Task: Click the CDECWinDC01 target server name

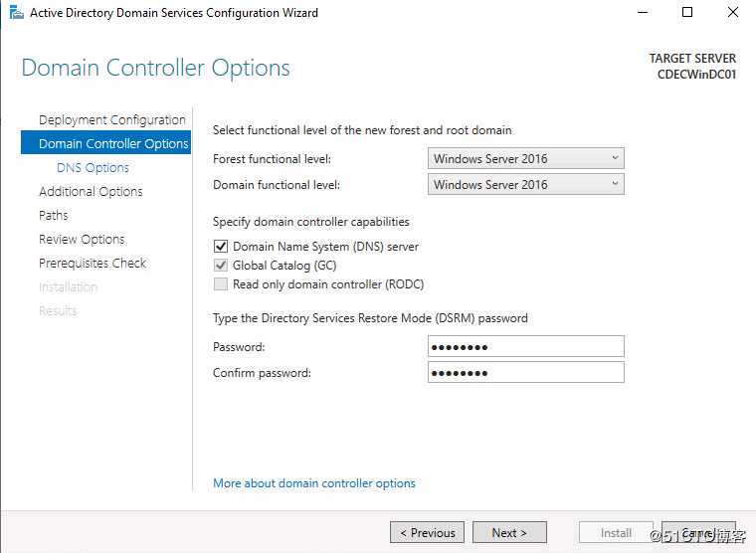Action: click(696, 75)
